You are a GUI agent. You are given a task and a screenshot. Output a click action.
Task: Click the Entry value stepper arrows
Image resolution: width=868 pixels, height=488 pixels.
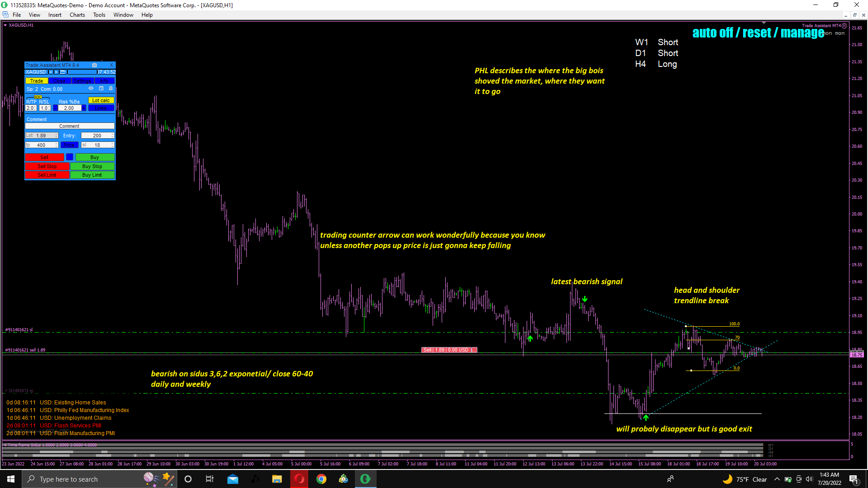(x=113, y=136)
